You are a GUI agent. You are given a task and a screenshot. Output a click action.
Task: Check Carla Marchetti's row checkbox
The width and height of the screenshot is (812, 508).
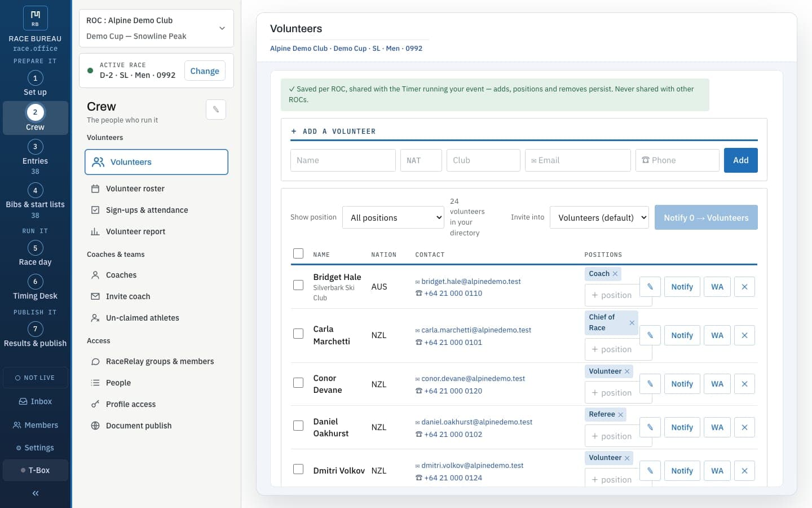pyautogui.click(x=298, y=334)
